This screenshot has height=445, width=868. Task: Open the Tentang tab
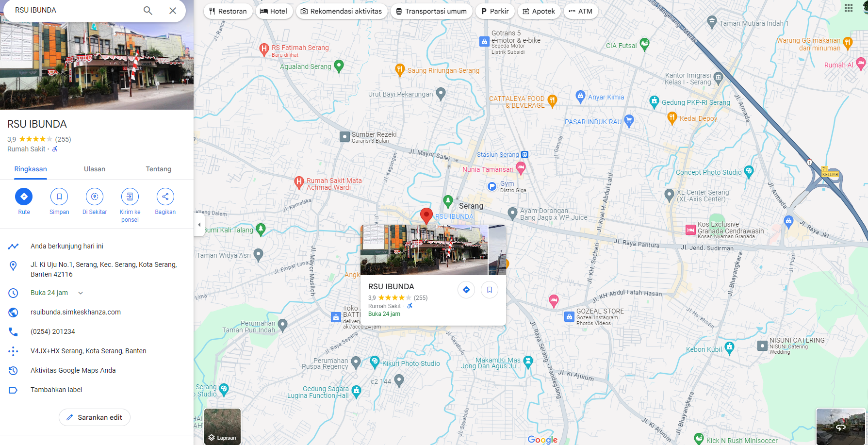coord(158,169)
